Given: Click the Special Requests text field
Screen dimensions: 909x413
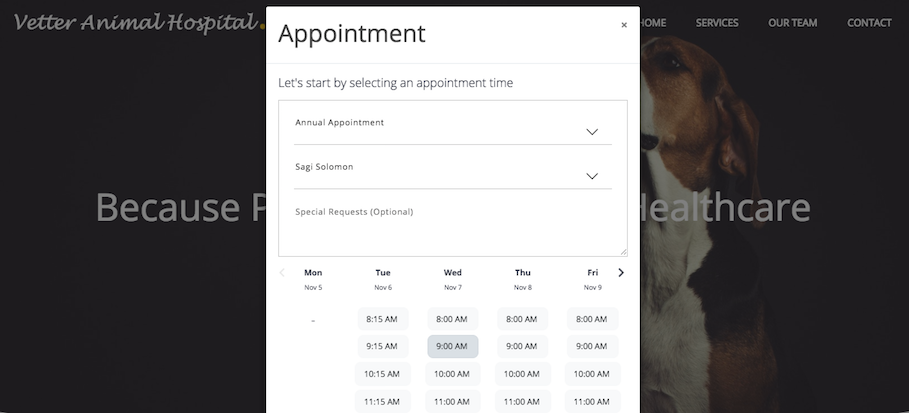Looking at the screenshot, I should (x=452, y=228).
